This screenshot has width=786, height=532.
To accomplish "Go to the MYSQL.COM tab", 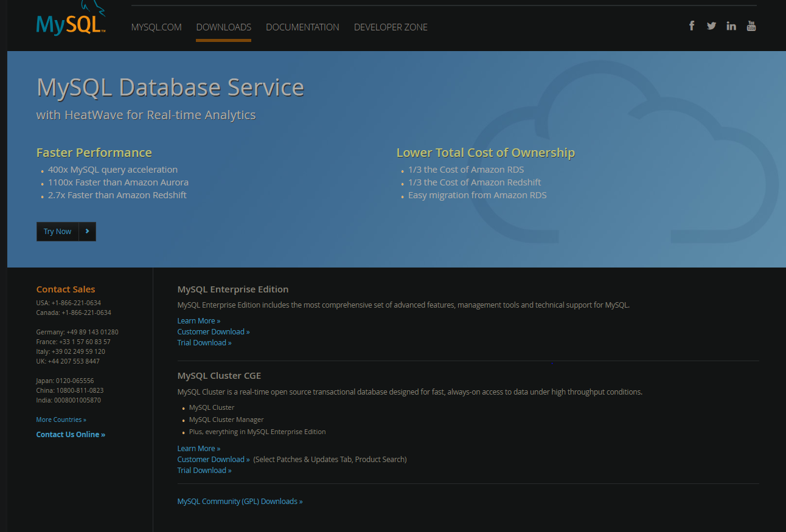I will pos(156,27).
